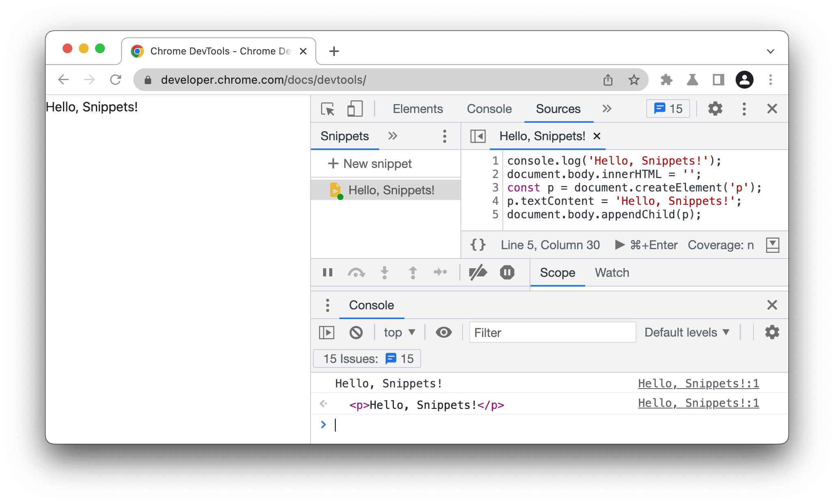Image resolution: width=834 pixels, height=504 pixels.
Task: Click the inspect element picker icon
Action: click(x=326, y=109)
